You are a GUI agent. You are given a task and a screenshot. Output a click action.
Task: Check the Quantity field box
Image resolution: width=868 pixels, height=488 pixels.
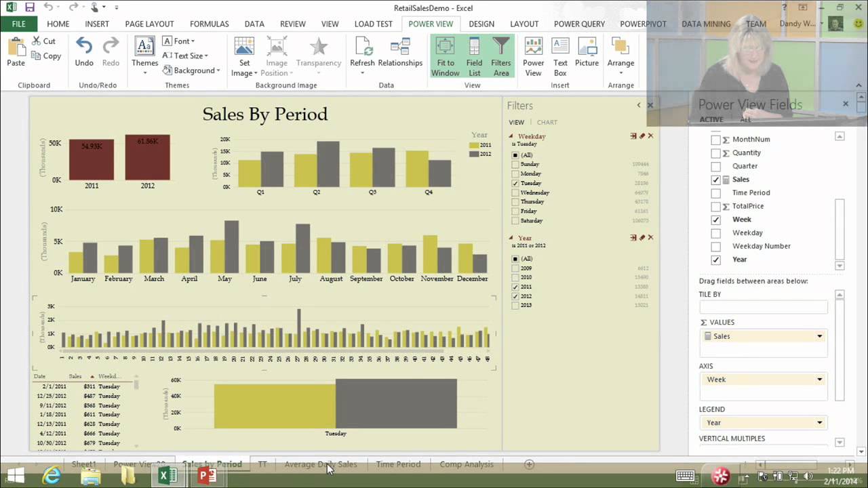pos(715,153)
